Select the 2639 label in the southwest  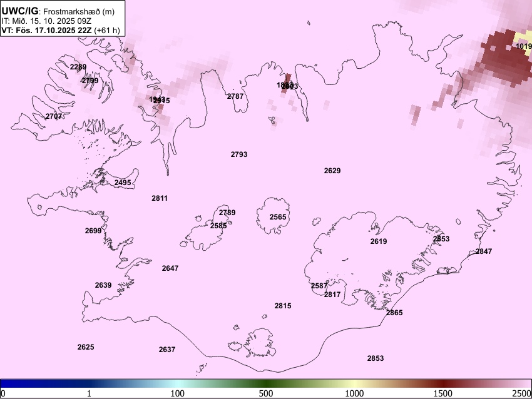tap(103, 285)
